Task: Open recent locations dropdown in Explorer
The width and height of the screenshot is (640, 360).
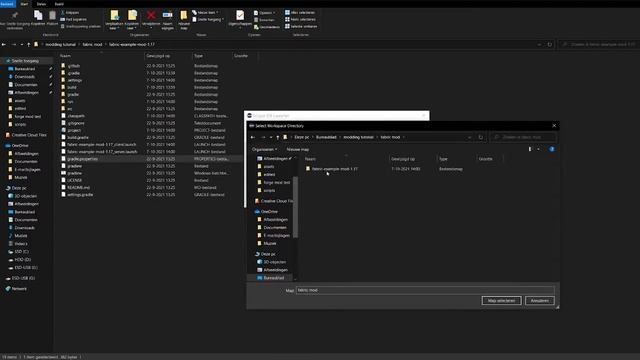Action: (x=22, y=44)
